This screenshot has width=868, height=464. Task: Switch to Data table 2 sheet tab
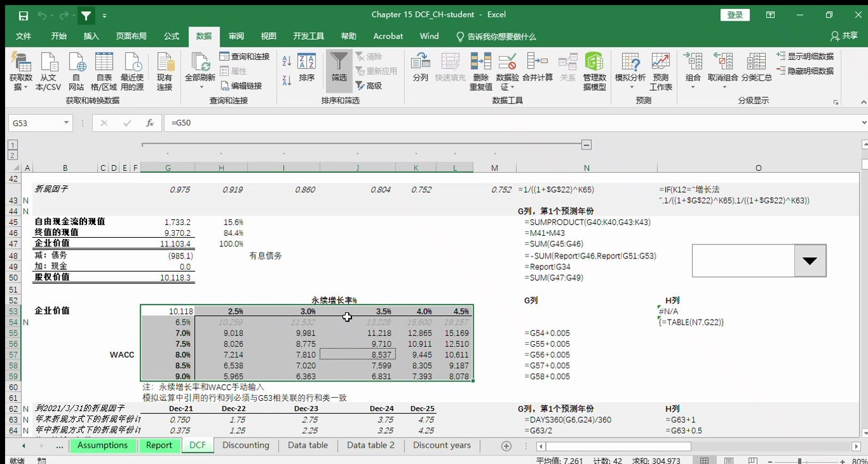click(x=371, y=445)
